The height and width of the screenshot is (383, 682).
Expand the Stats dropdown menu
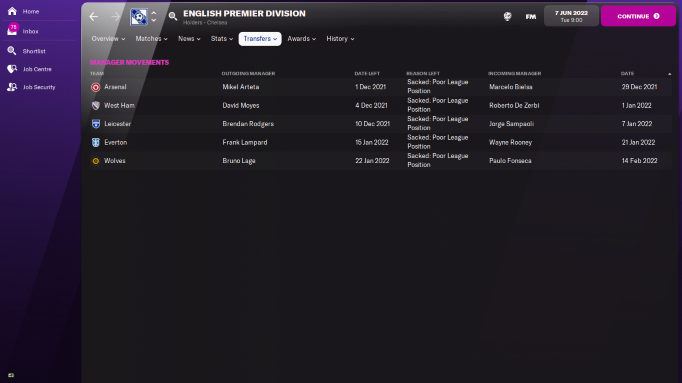tap(222, 39)
